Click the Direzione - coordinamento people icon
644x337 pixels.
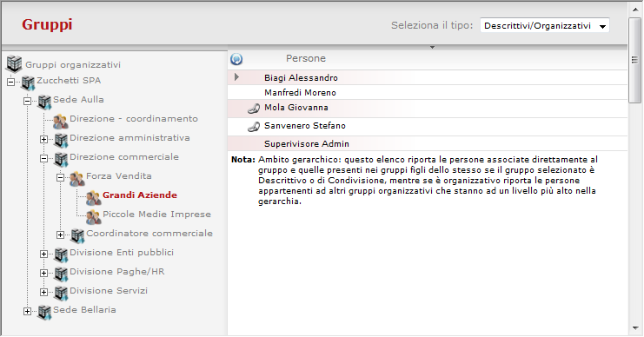point(60,121)
